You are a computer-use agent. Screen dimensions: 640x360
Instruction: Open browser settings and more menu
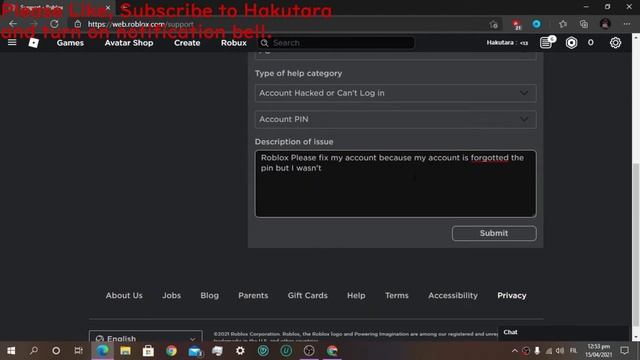(x=627, y=24)
